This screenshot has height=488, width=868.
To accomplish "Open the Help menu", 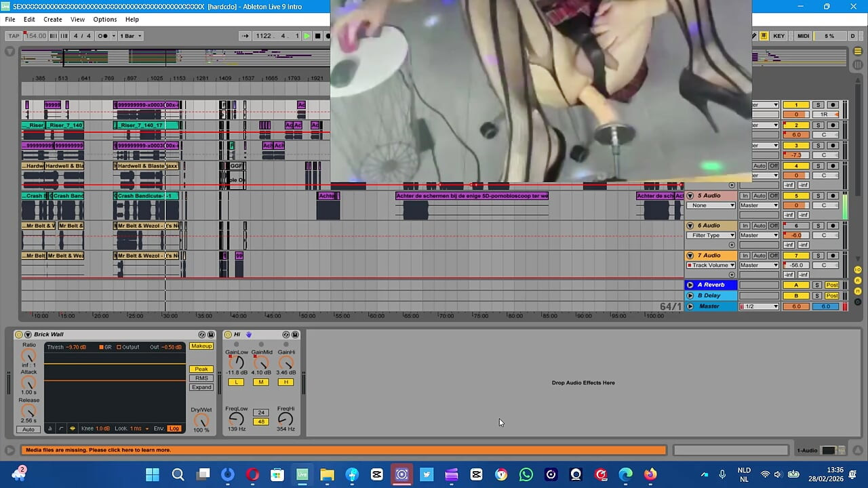I will [x=132, y=19].
